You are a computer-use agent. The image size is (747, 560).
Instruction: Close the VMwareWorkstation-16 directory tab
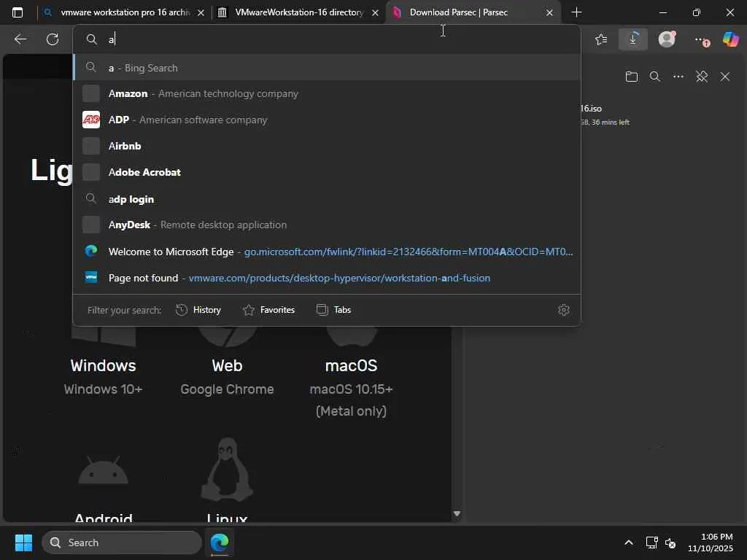click(x=376, y=13)
